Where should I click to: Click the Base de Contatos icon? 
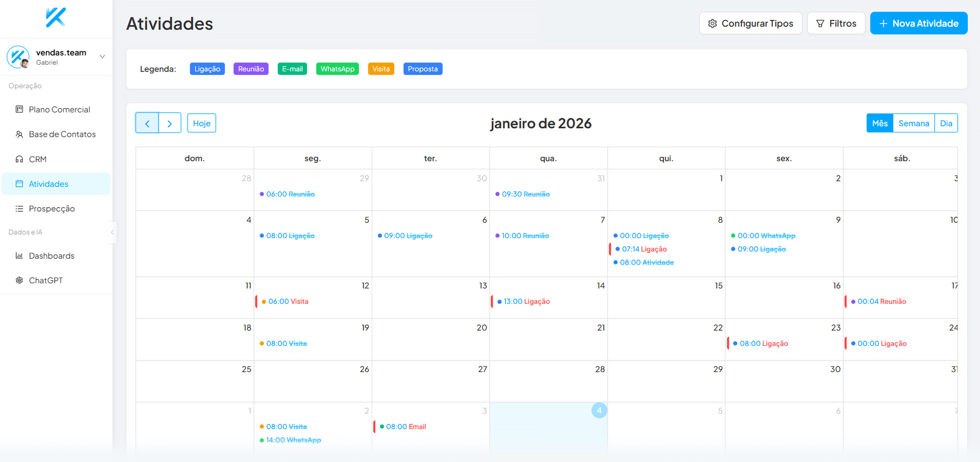[x=19, y=135]
